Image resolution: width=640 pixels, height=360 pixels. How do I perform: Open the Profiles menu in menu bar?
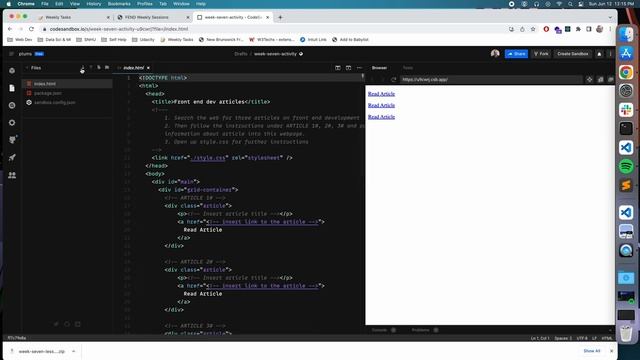click(x=144, y=4)
